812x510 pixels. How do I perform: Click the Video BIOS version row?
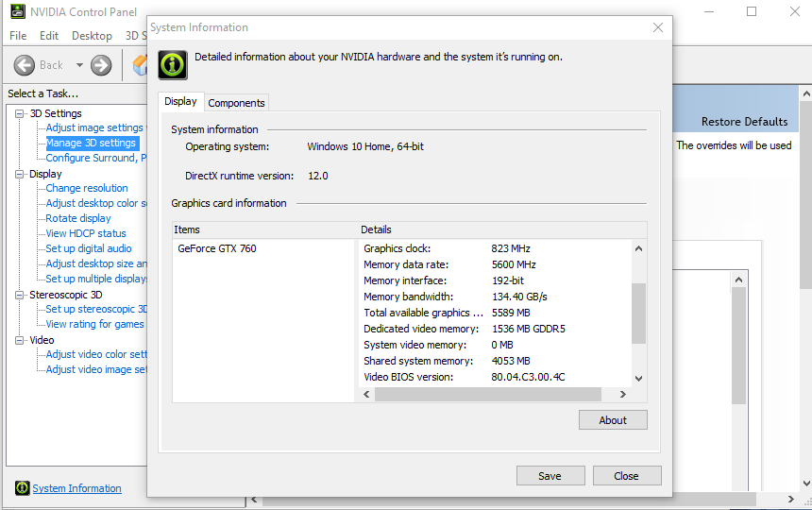click(495, 377)
